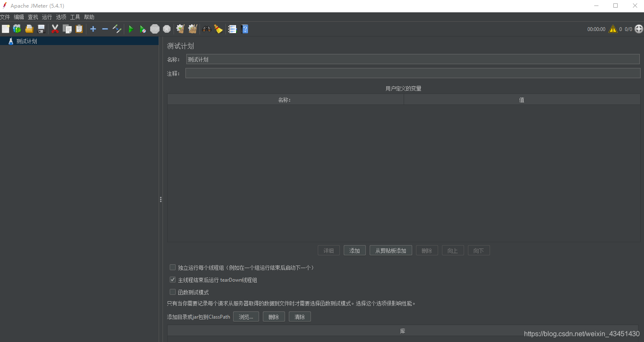Screen dimensions: 644x342
Task: Clear results with single broom gear icon
Action: [x=180, y=29]
